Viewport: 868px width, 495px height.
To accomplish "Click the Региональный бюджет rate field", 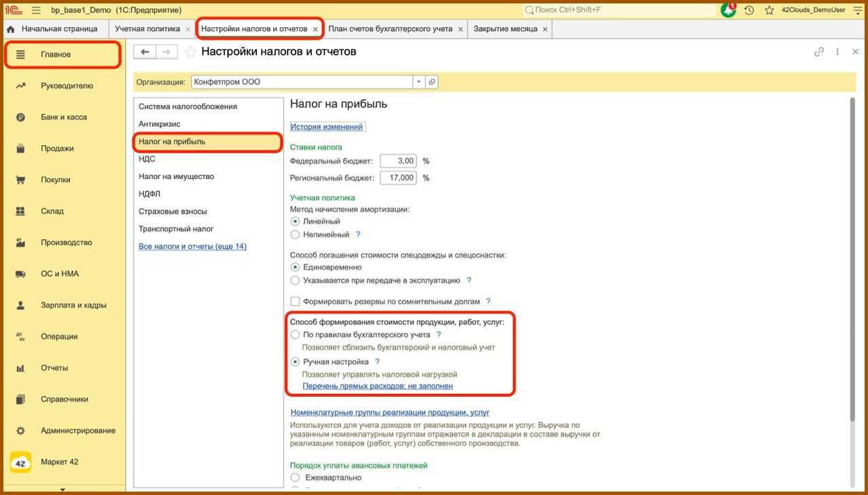I will (398, 178).
